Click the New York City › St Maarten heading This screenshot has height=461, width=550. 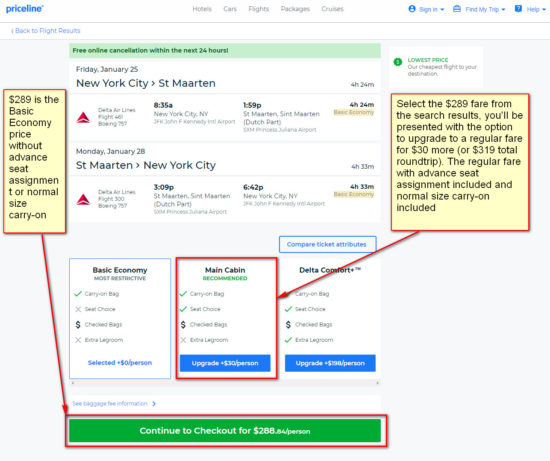click(146, 83)
